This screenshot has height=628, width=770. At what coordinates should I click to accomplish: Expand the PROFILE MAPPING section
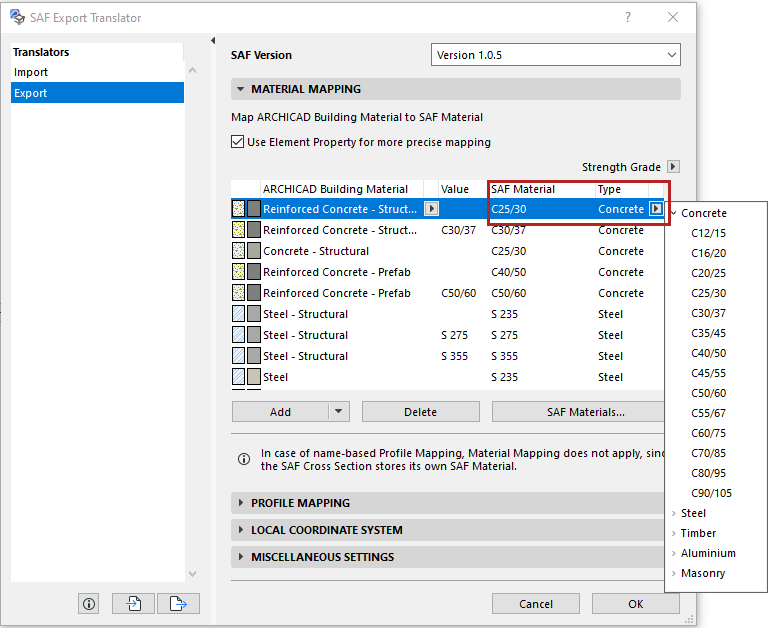[x=240, y=503]
